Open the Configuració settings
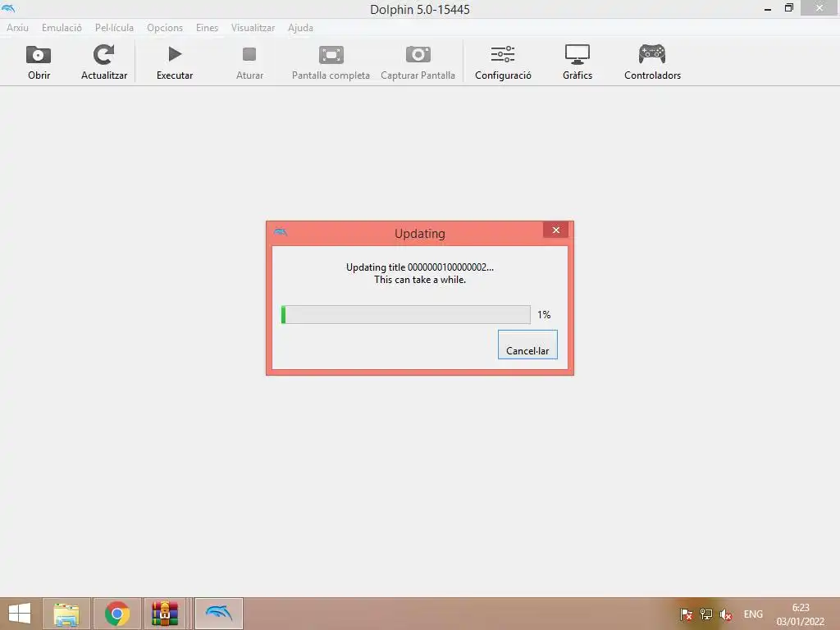 tap(503, 62)
